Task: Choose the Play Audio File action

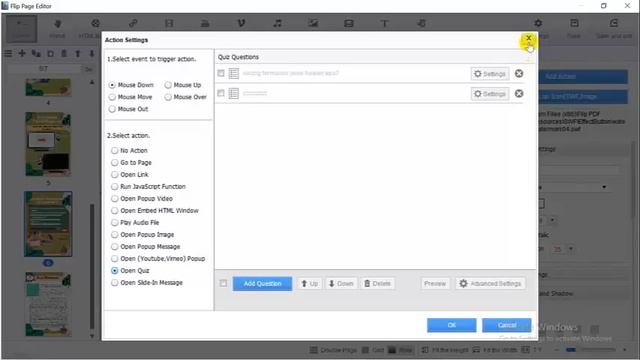Action: [x=114, y=222]
